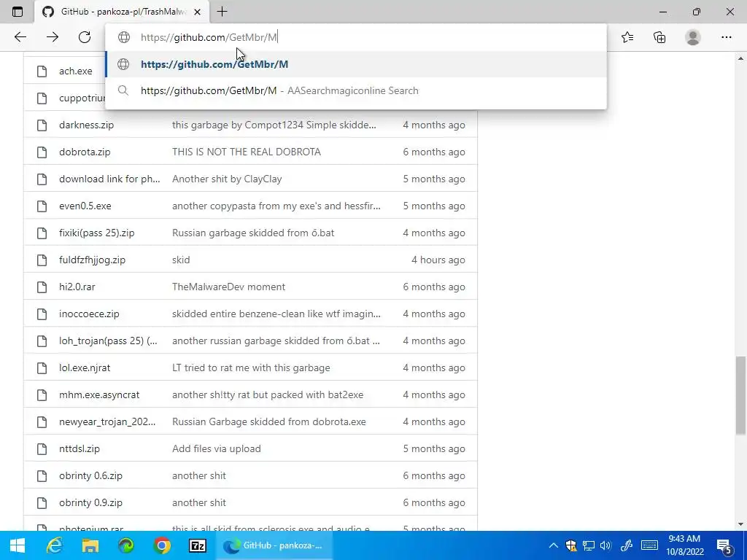
Task: Open the nttdsl.zip file
Action: pos(79,448)
